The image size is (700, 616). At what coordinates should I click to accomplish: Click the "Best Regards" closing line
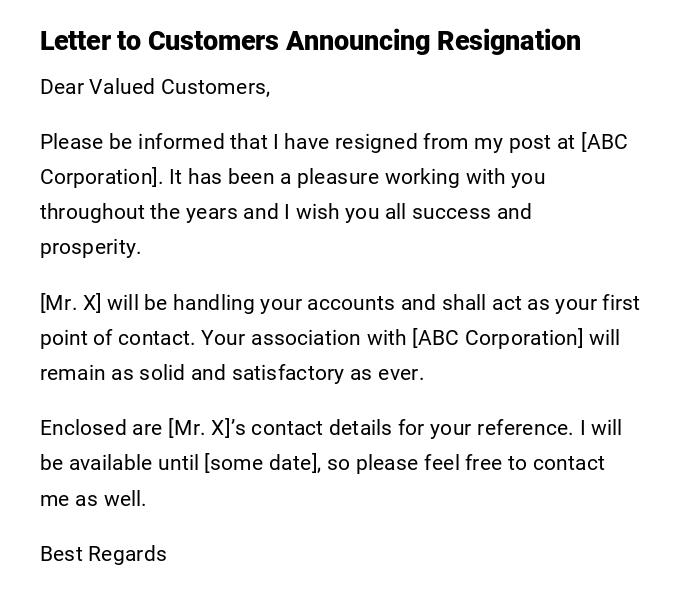click(103, 554)
